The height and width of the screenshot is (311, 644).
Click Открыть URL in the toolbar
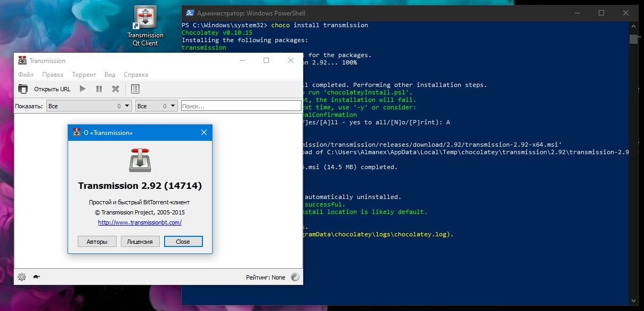(x=52, y=89)
